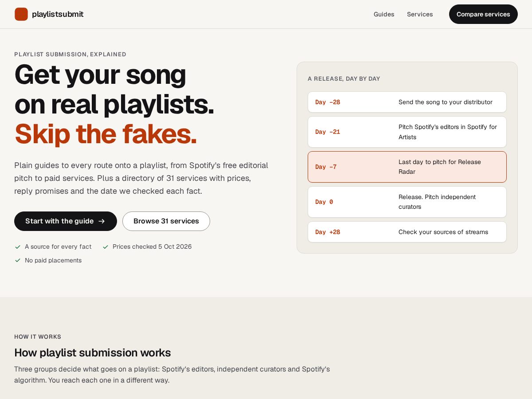Click the PLAYLIST SUBMISSION, EXPLAINED label
Viewport: 532px width, 399px height.
pos(70,55)
